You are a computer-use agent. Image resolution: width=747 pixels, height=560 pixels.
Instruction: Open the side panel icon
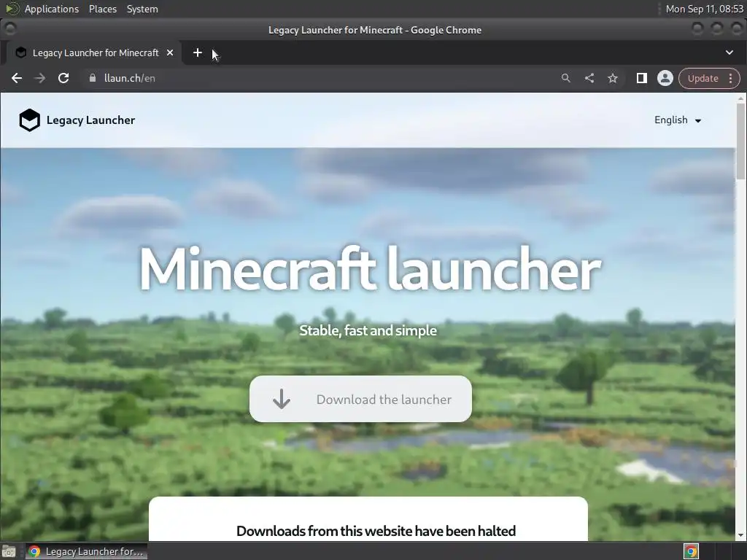pos(642,78)
